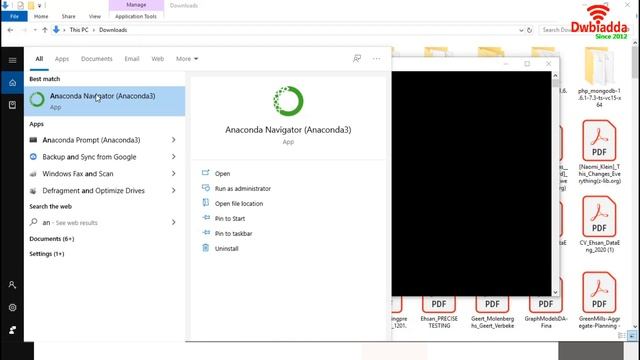
Task: Open the recent locations dropdown arrow
Action: click(35, 30)
